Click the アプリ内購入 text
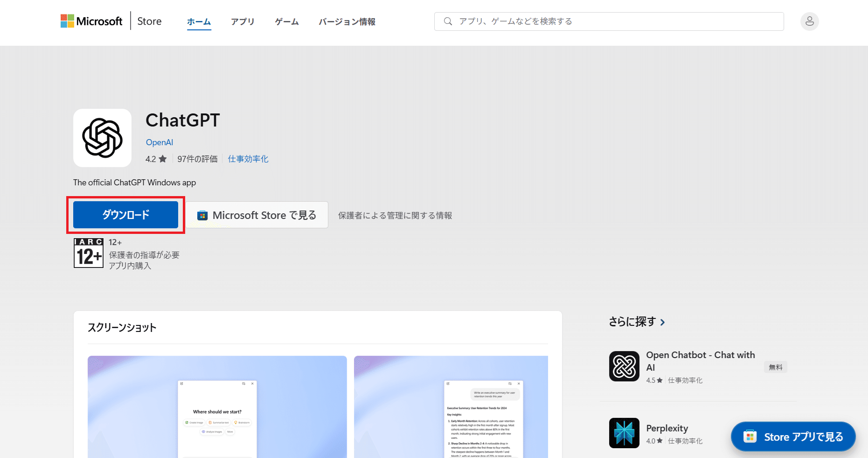 coord(130,266)
